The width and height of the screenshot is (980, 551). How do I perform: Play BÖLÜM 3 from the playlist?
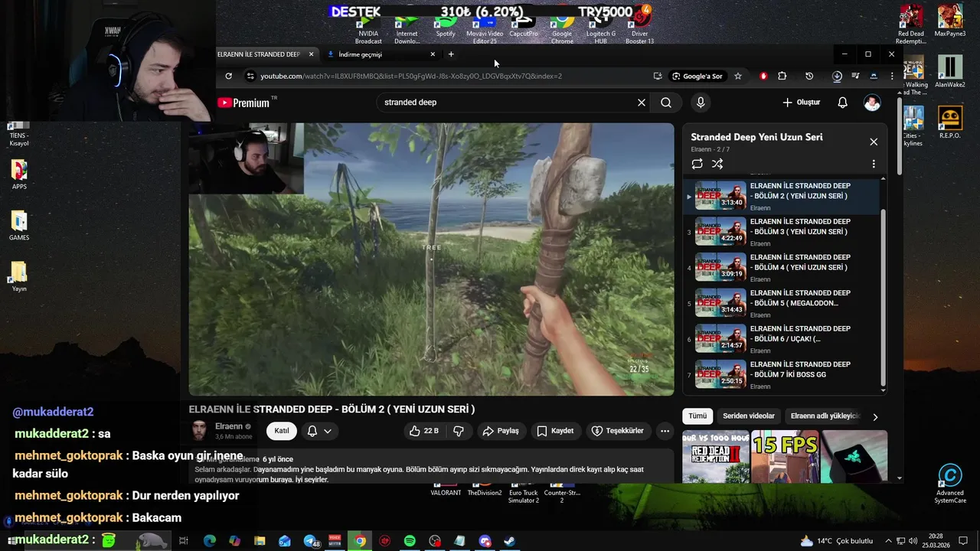(x=782, y=232)
